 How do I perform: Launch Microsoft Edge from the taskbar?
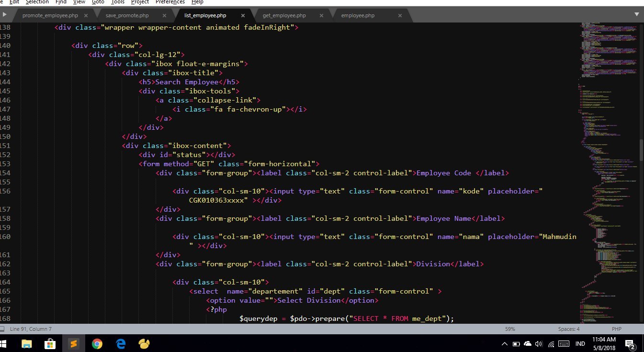(x=121, y=343)
